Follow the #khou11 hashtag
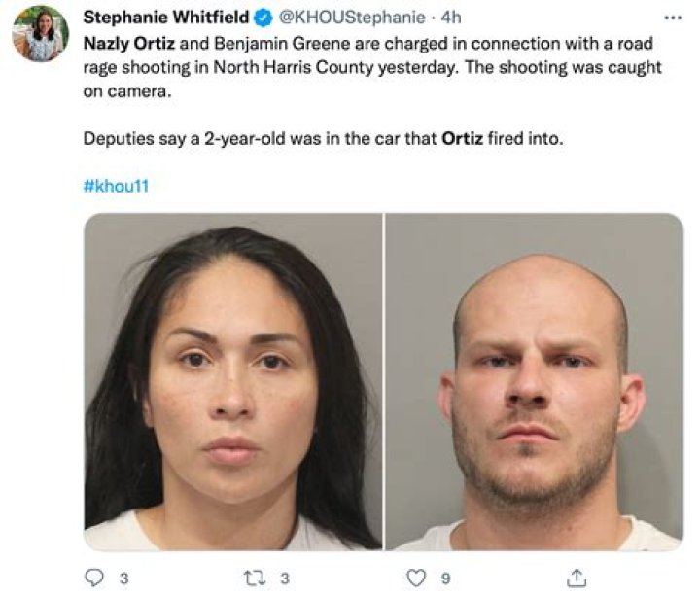This screenshot has height=597, width=700. pos(116,186)
